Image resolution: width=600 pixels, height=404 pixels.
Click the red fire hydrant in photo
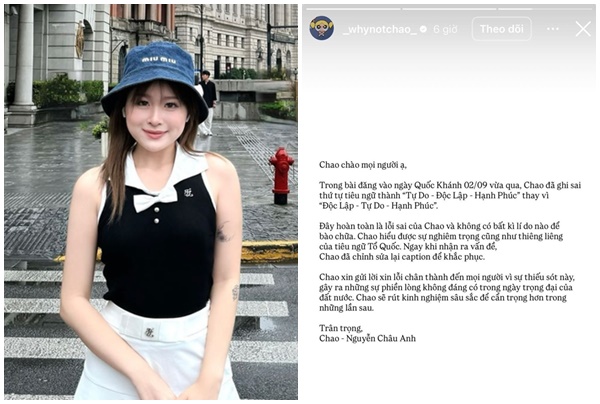[281, 176]
